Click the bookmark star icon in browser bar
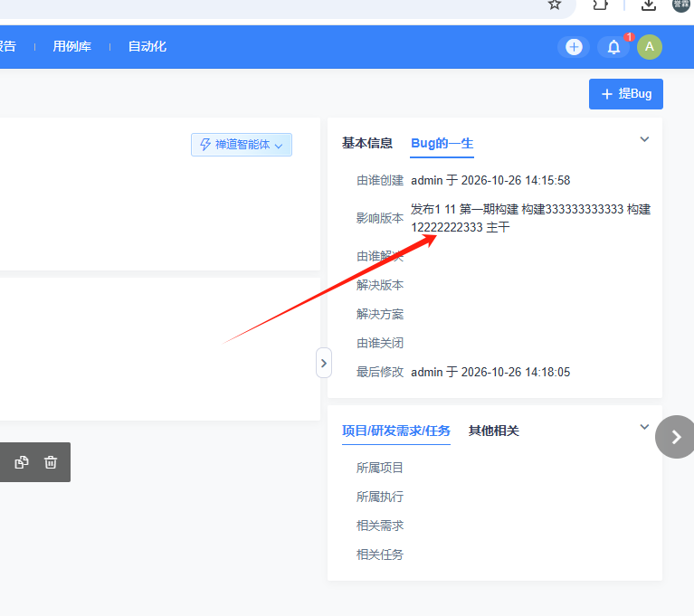 tap(554, 5)
